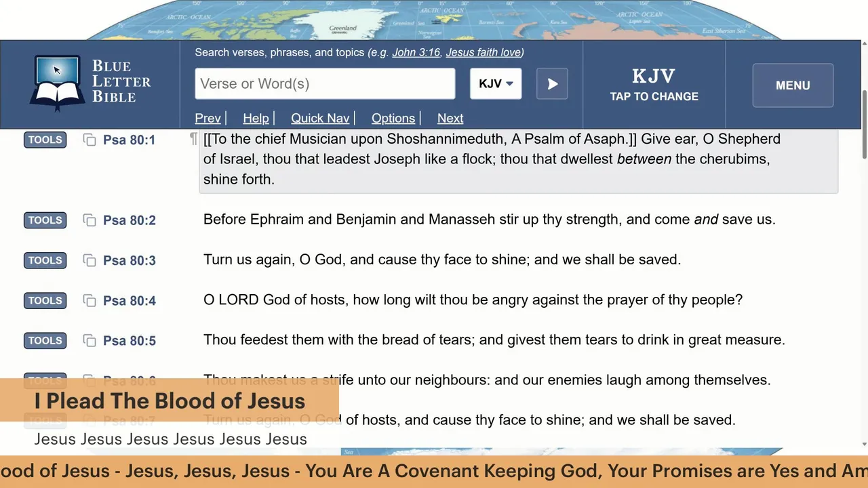This screenshot has width=868, height=488.
Task: Copy verse Psa 80:5 with copy icon
Action: tap(90, 340)
